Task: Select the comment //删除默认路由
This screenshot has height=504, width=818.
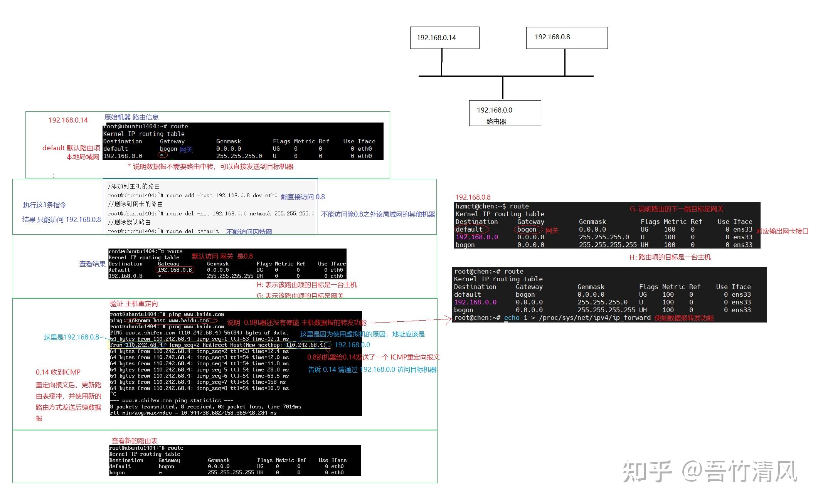Action: [129, 222]
